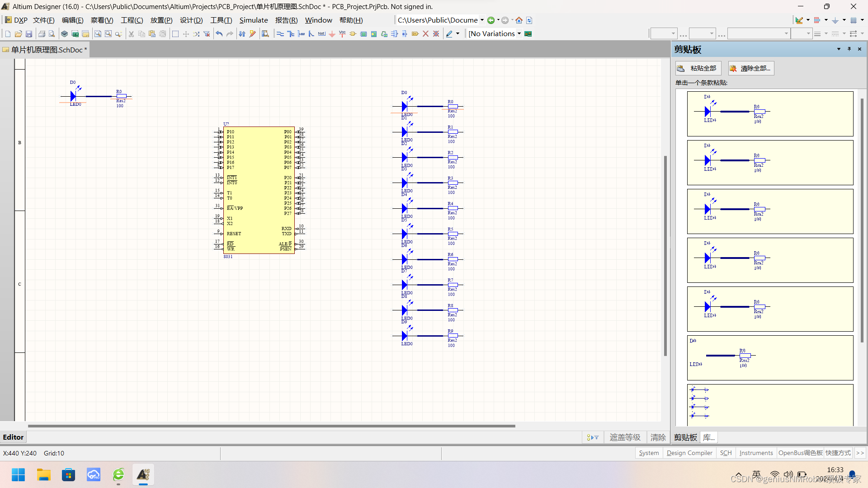This screenshot has height=488, width=868.
Task: Expand the drawing utilities dropdown arrow
Action: point(808,20)
